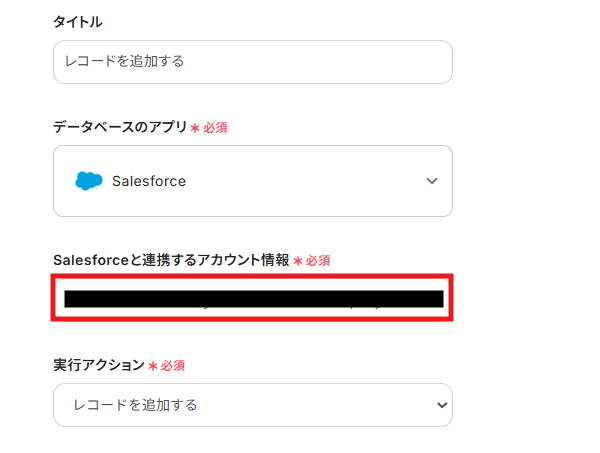Expand the database app dropdown chevron

coord(432,181)
